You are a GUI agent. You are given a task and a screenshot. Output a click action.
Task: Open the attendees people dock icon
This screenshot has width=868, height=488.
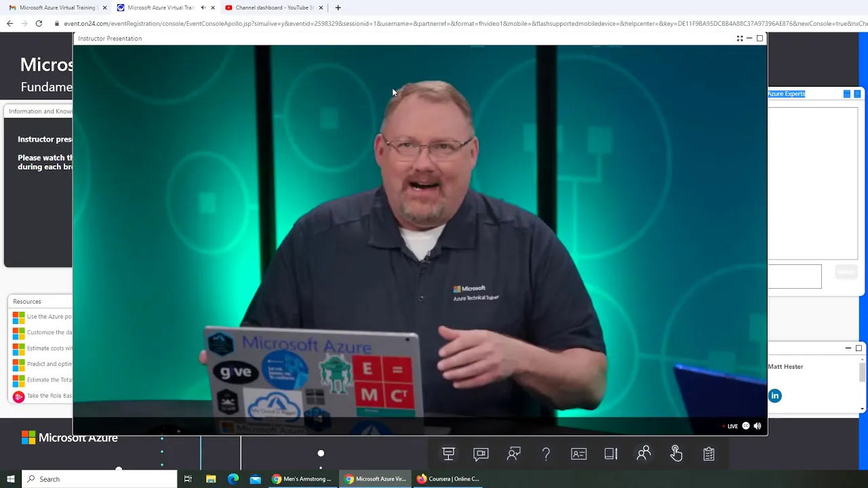click(x=644, y=453)
